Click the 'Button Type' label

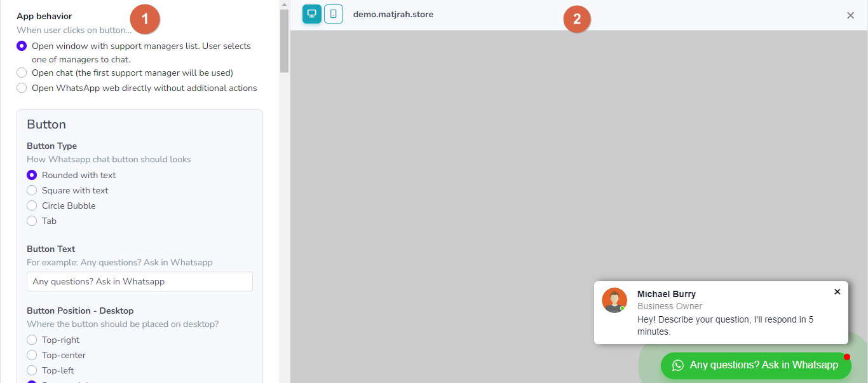tap(52, 146)
